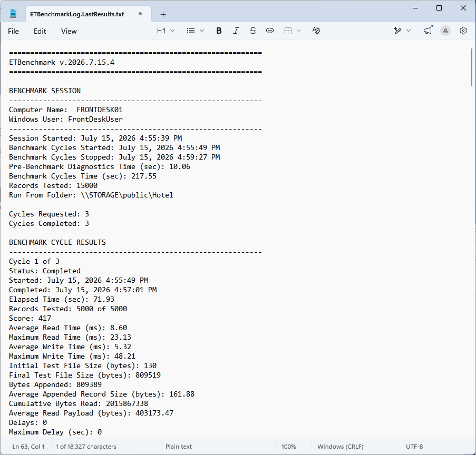Click the Cycle 1 of 3 line

tap(34, 262)
